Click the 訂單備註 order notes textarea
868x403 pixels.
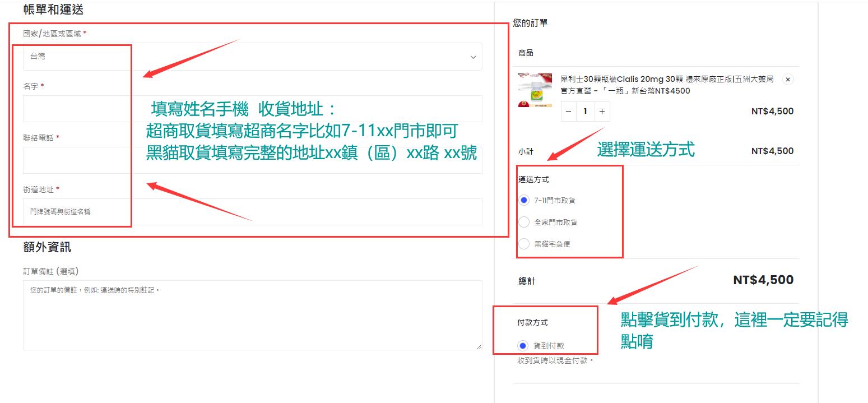click(252, 315)
